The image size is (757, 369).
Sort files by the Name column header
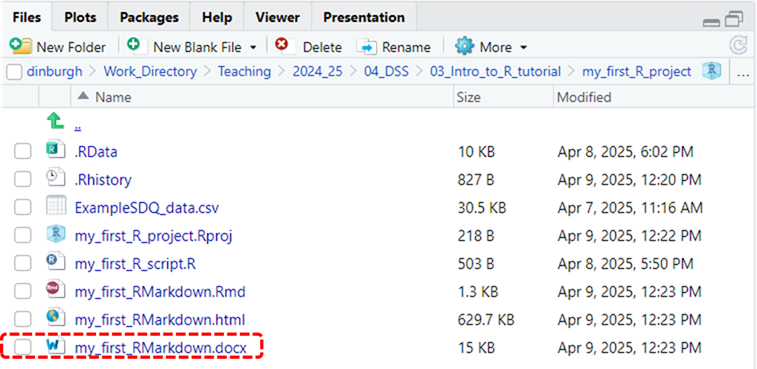point(263,97)
